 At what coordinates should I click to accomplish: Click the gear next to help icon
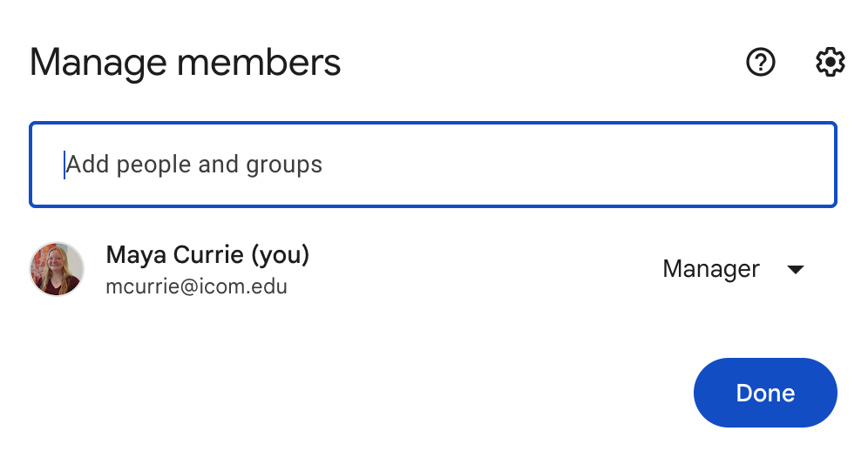point(830,62)
